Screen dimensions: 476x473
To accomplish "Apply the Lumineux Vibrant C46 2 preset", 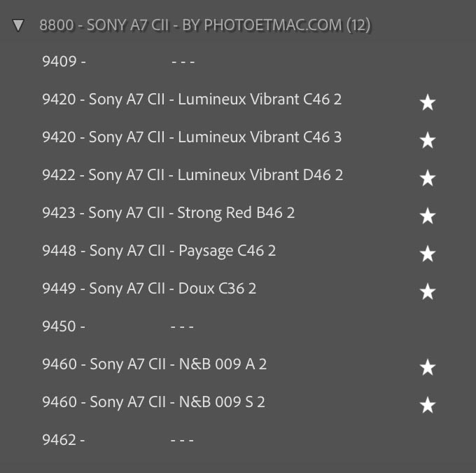I will point(192,100).
